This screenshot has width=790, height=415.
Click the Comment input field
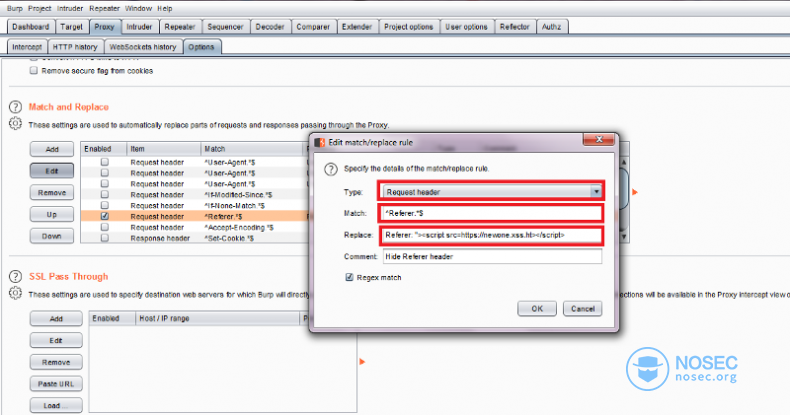[492, 256]
